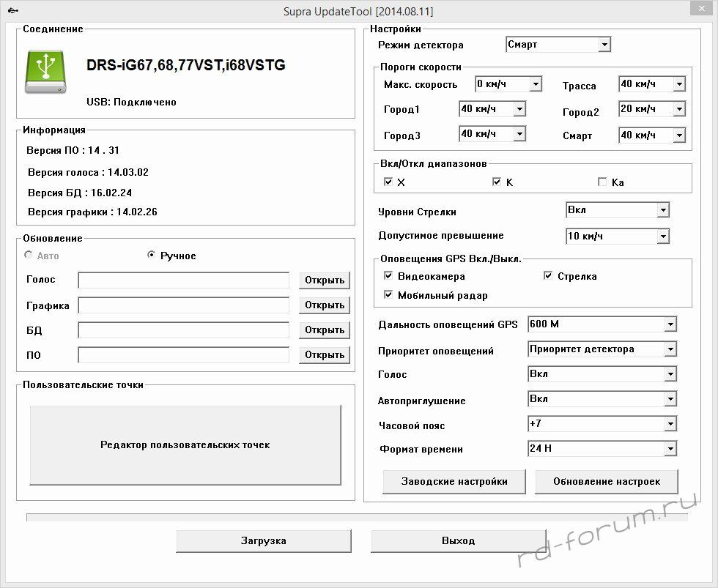Click the Загрузка button

(x=264, y=541)
